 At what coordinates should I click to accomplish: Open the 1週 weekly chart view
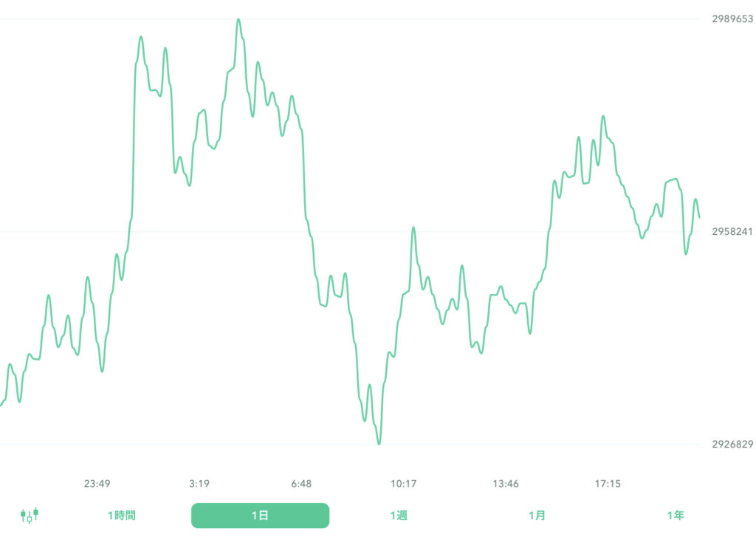pyautogui.click(x=399, y=515)
